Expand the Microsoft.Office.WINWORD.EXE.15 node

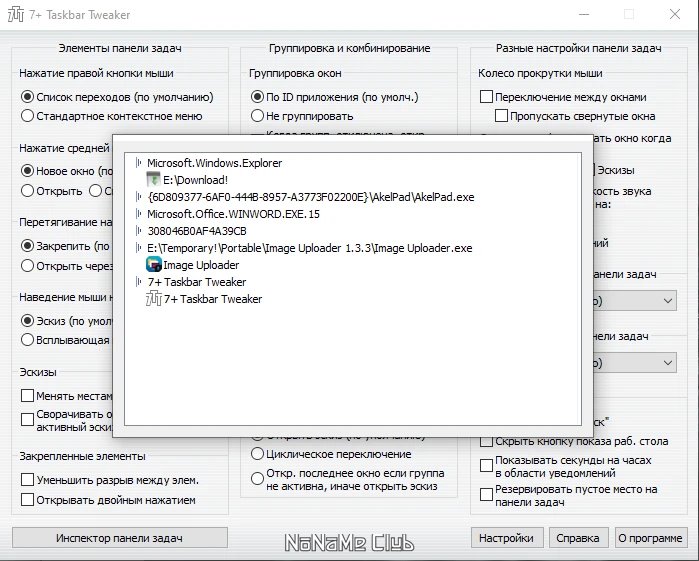[139, 214]
